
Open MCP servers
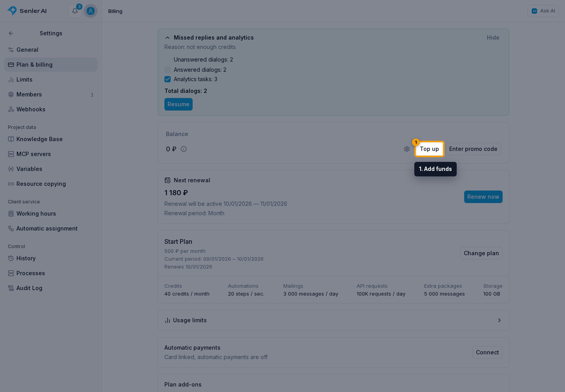pyautogui.click(x=51, y=154)
